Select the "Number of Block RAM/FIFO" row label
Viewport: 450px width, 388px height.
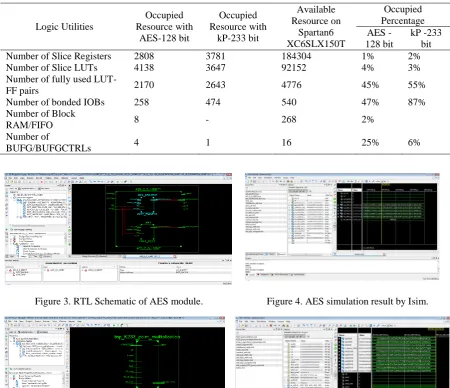point(41,119)
